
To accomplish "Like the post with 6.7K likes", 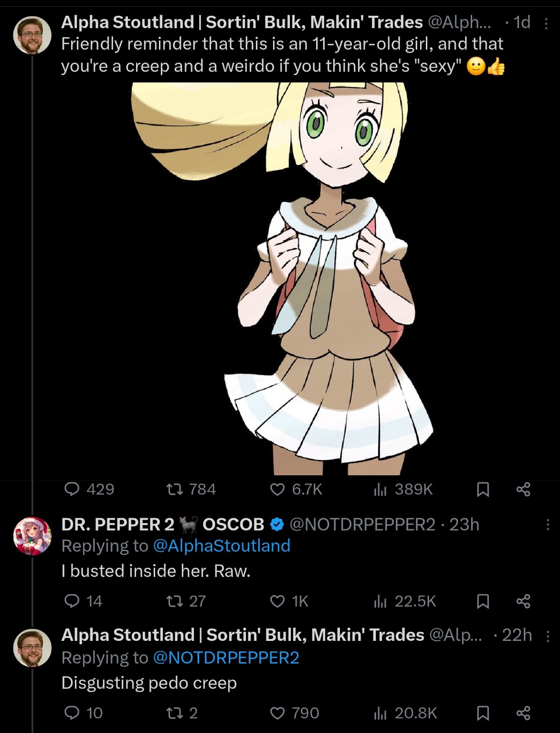I will (x=277, y=489).
